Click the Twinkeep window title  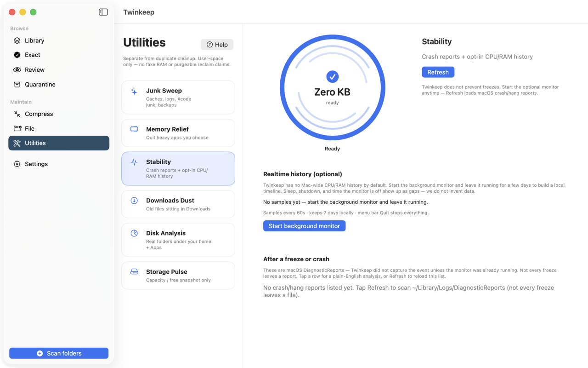coord(139,12)
